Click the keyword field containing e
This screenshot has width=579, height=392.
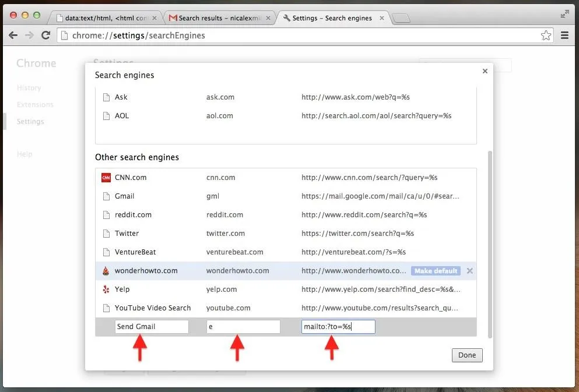pyautogui.click(x=243, y=327)
